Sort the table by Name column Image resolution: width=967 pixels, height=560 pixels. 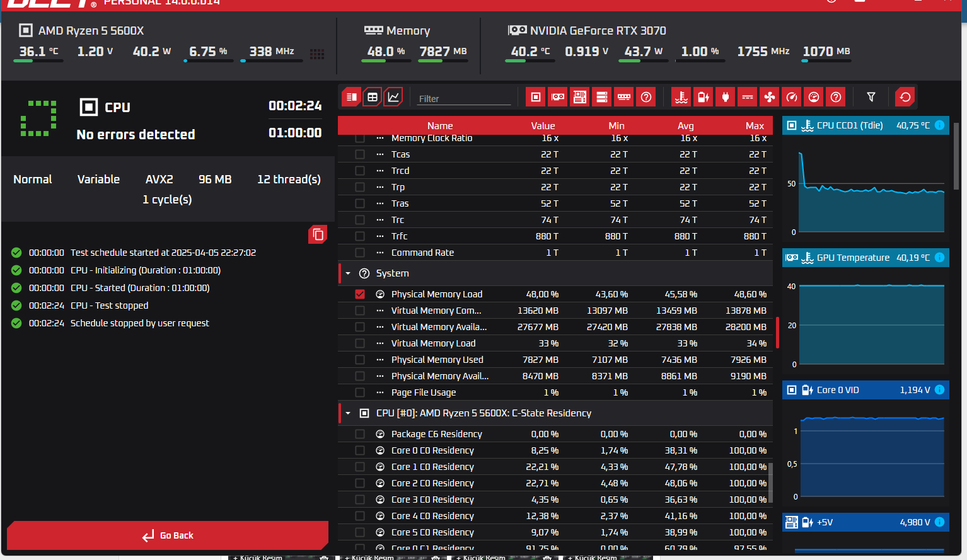click(440, 126)
